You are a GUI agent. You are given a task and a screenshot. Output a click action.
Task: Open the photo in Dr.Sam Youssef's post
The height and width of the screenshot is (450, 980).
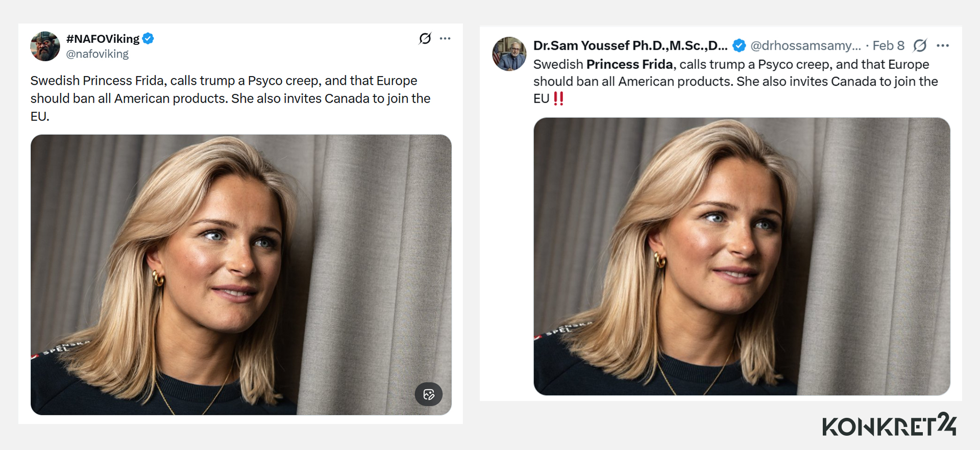click(x=742, y=256)
